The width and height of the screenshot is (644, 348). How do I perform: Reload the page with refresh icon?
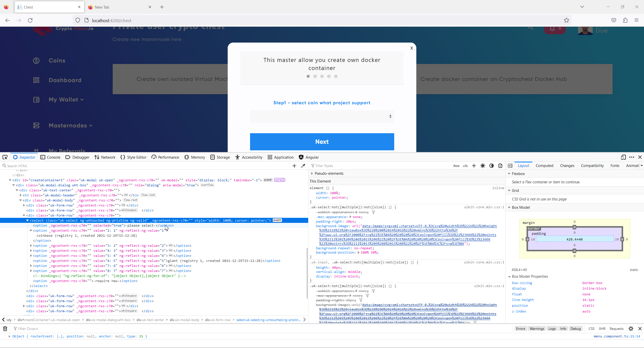click(x=30, y=20)
